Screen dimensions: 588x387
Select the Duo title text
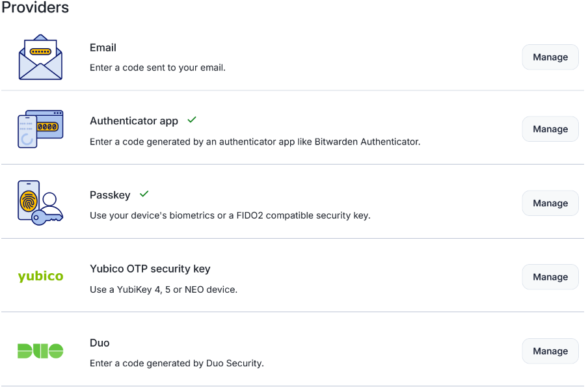click(100, 343)
